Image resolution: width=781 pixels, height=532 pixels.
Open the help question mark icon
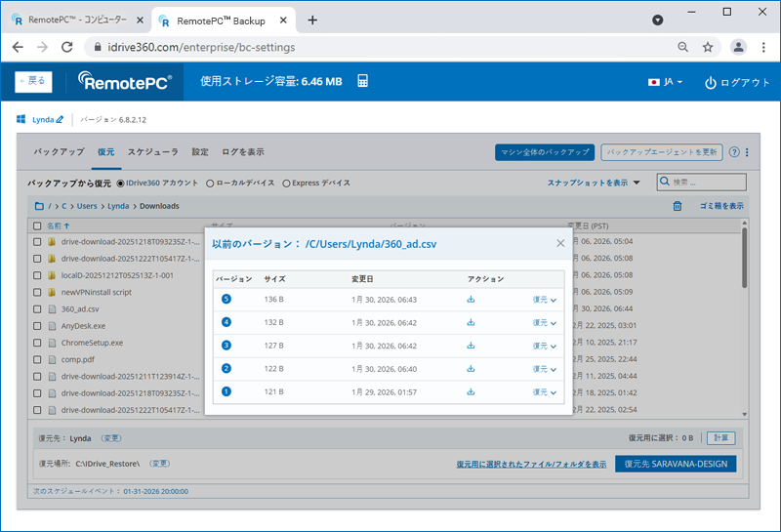click(x=734, y=152)
